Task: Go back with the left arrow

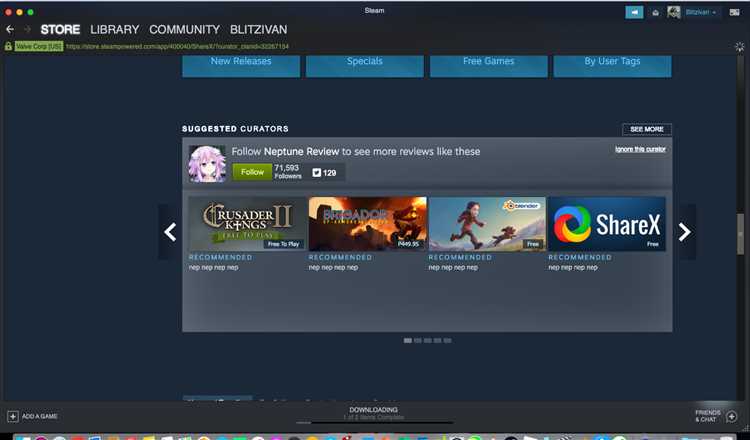Action: coord(10,30)
